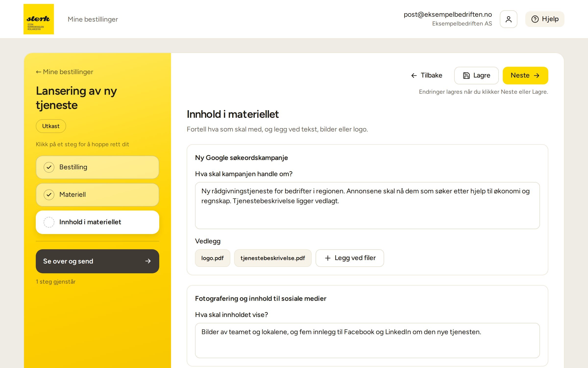This screenshot has width=588, height=368.
Task: Jump to the Materiell step
Action: coord(98,195)
